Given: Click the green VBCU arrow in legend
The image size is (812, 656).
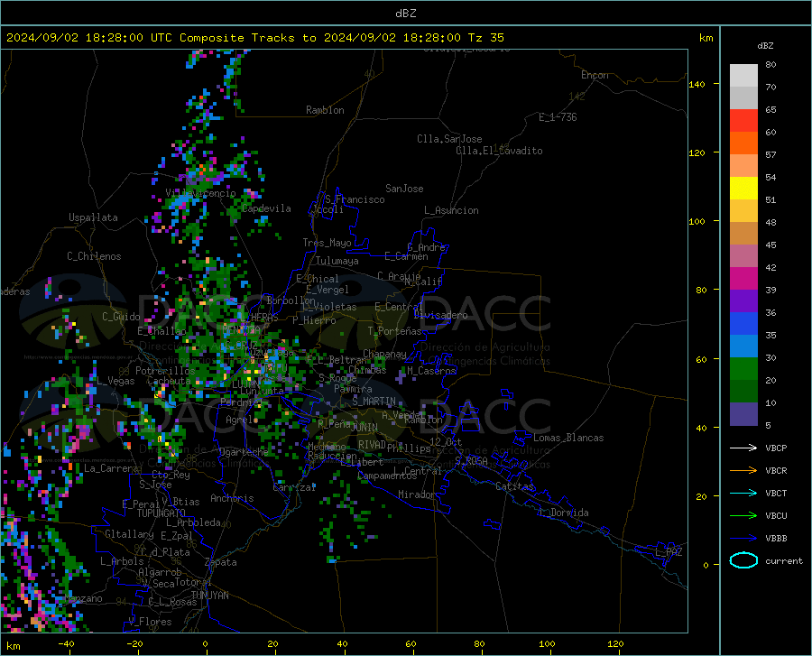Looking at the screenshot, I should coord(743,516).
